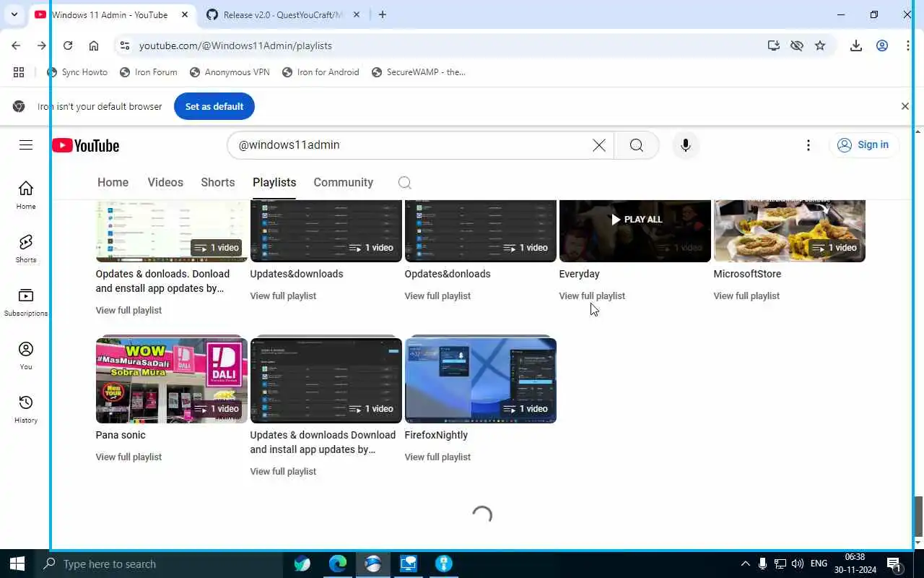Start voice search with the microphone icon

(x=686, y=145)
